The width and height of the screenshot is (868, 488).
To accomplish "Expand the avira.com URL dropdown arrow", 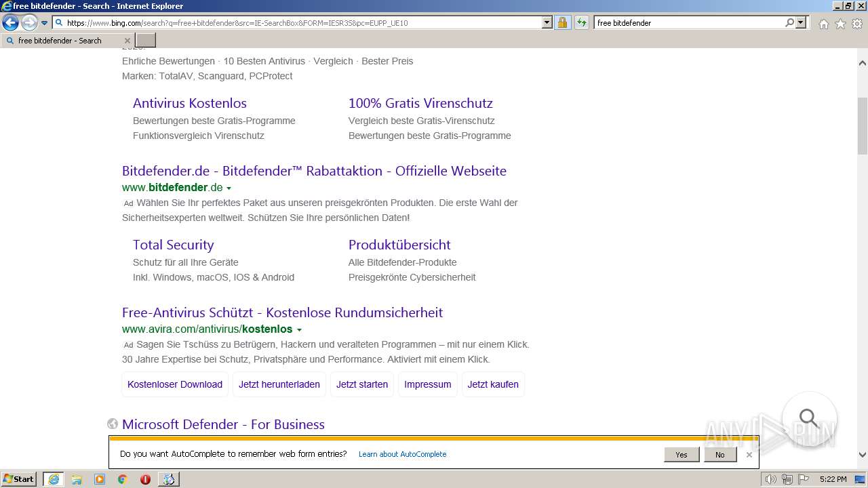I will [299, 330].
